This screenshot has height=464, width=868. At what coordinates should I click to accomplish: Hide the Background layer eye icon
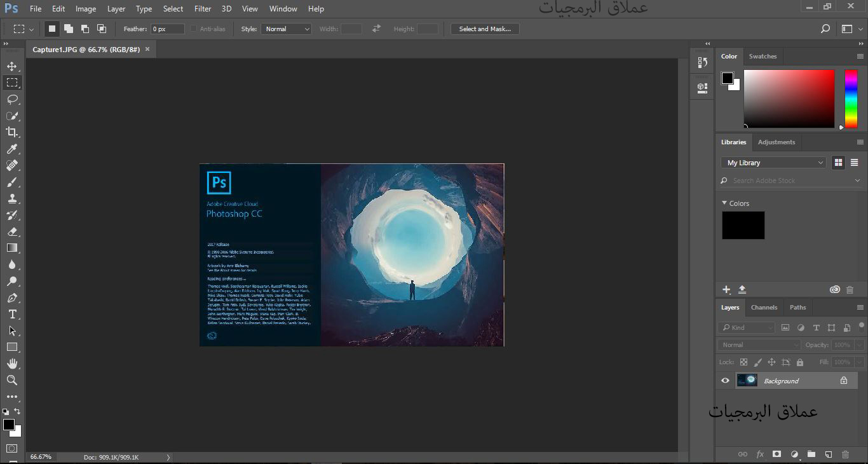tap(725, 381)
